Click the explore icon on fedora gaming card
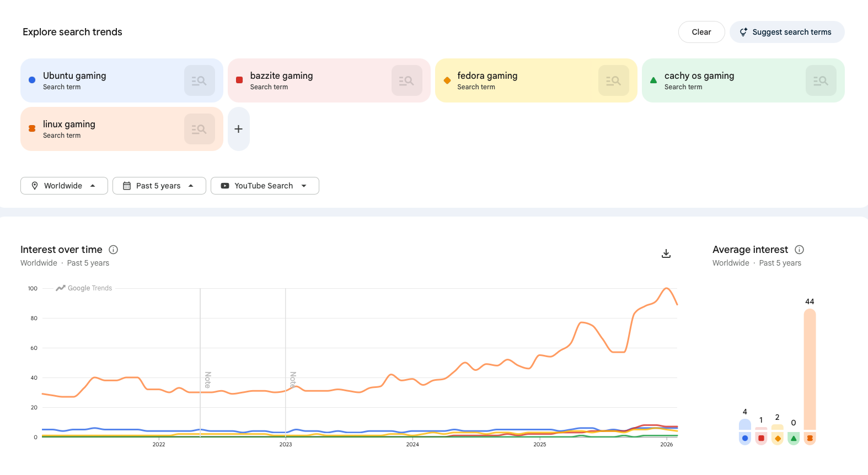 click(613, 80)
